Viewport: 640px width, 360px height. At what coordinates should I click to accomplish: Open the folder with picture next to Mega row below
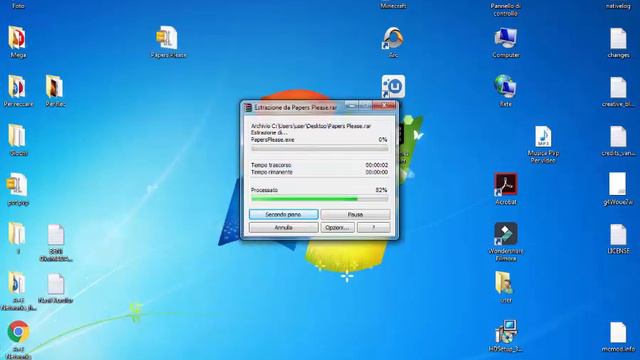point(17,87)
